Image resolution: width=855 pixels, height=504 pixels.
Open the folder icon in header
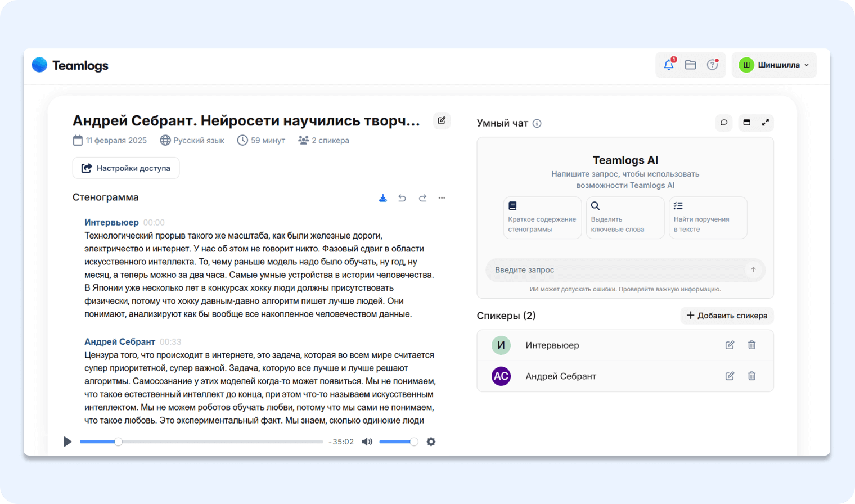690,65
